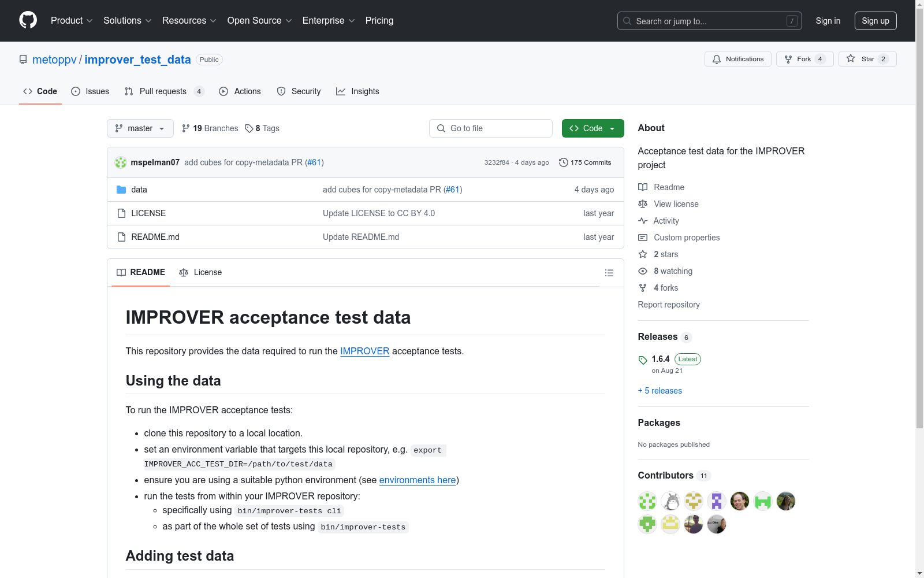Click the commits history clock icon
924x578 pixels.
point(564,162)
